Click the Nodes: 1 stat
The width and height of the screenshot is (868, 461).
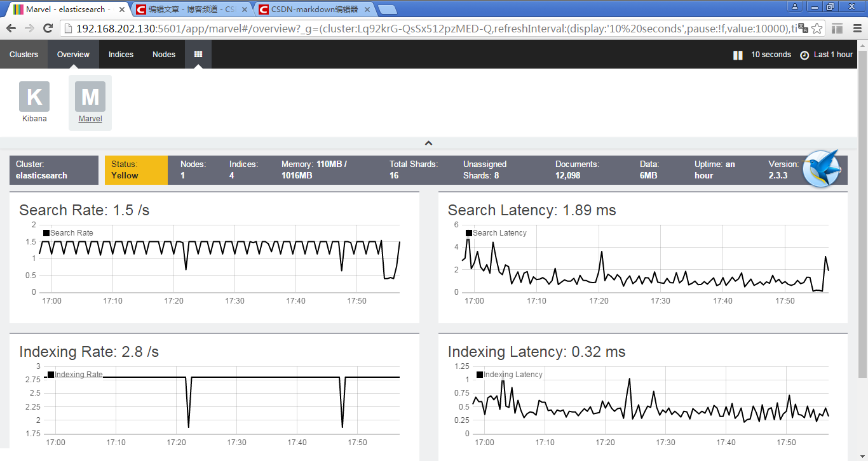pos(193,170)
